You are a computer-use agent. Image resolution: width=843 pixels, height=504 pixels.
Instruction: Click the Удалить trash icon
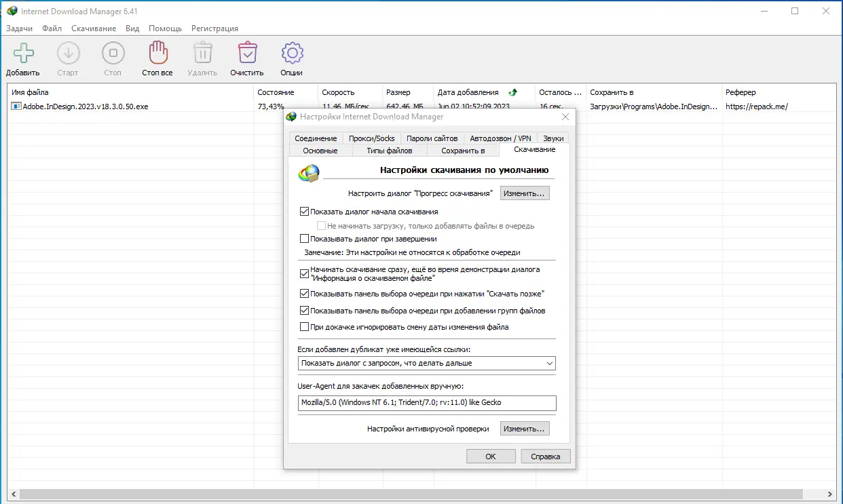tap(202, 53)
